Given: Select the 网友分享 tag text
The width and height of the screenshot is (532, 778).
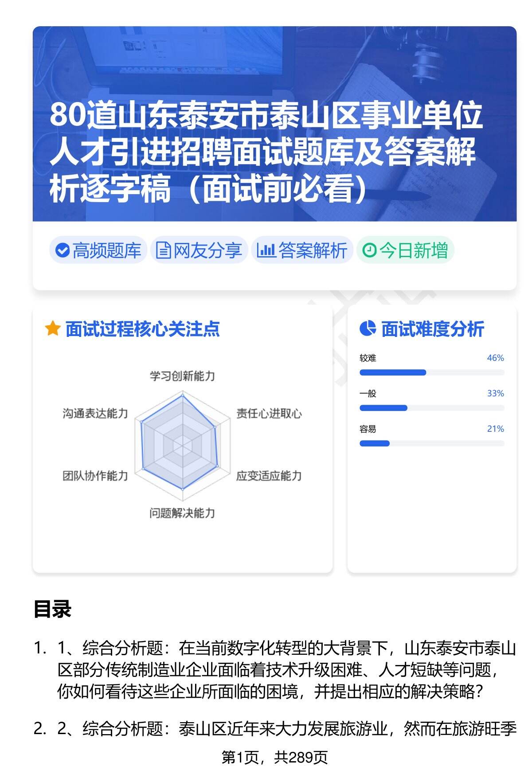Looking at the screenshot, I should 207,250.
